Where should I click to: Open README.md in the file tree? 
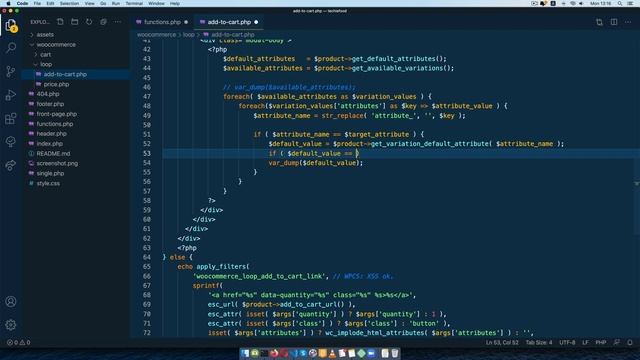click(x=53, y=153)
